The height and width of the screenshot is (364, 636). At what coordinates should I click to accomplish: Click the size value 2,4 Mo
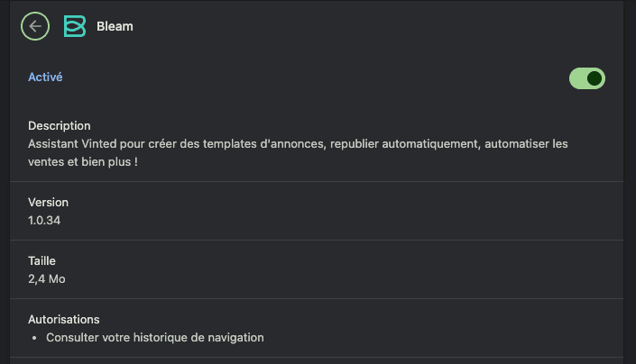[x=46, y=278]
